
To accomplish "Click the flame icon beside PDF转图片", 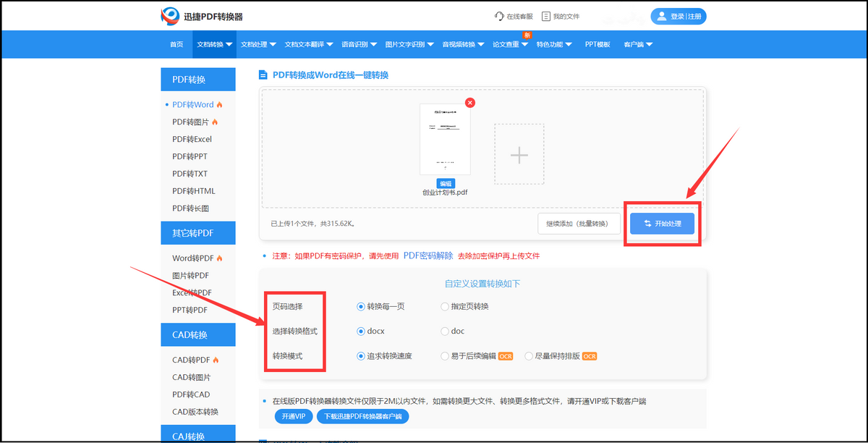I will (215, 122).
